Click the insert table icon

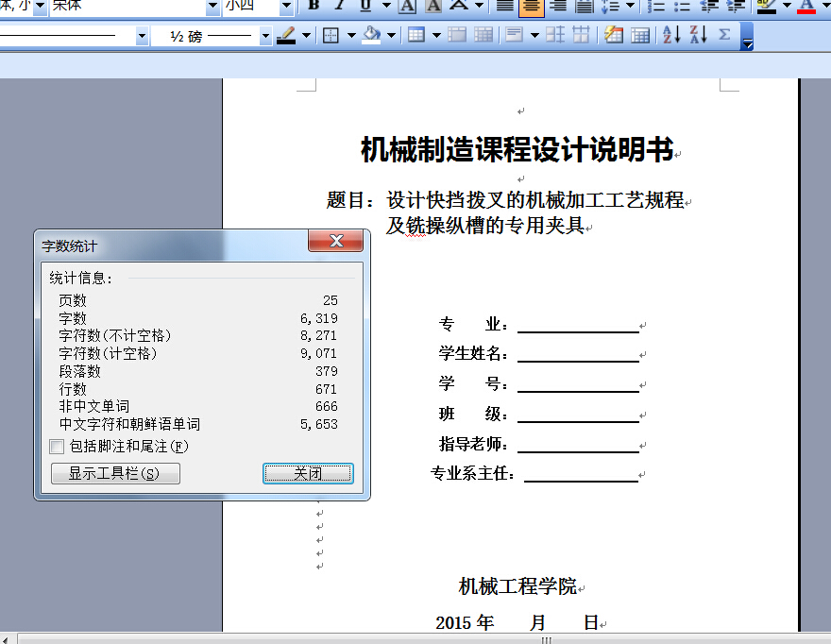(x=416, y=36)
